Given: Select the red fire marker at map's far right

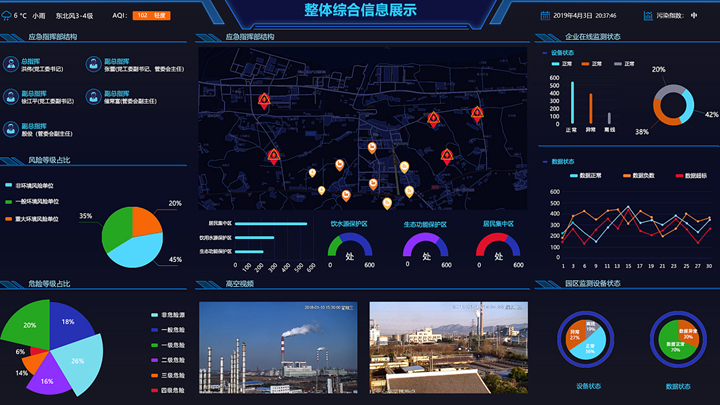Looking at the screenshot, I should (x=477, y=114).
